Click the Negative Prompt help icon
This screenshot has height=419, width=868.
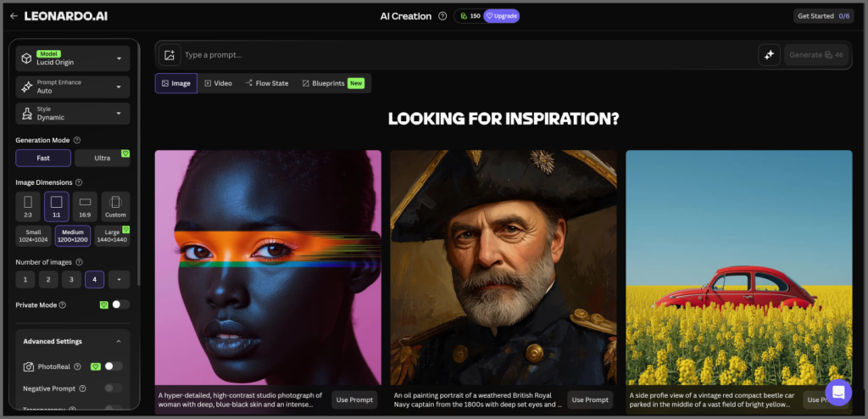click(82, 388)
